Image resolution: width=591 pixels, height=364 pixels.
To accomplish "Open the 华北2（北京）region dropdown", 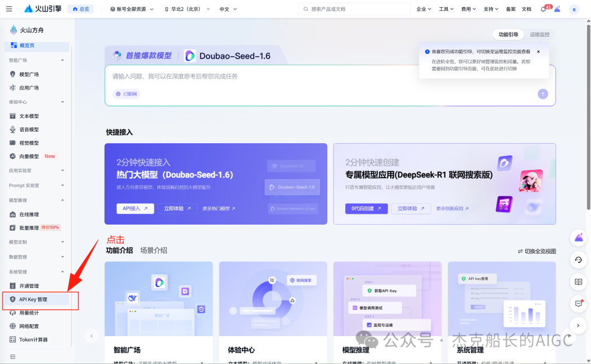I will [187, 9].
